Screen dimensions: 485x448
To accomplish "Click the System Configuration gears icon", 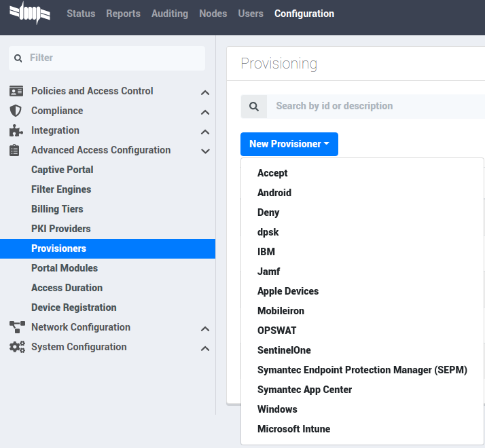I will click(x=17, y=347).
